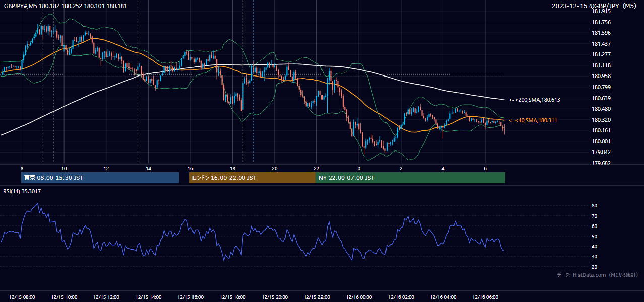Click the RSI axis value 20
This screenshot has height=302, width=644.
594,267
